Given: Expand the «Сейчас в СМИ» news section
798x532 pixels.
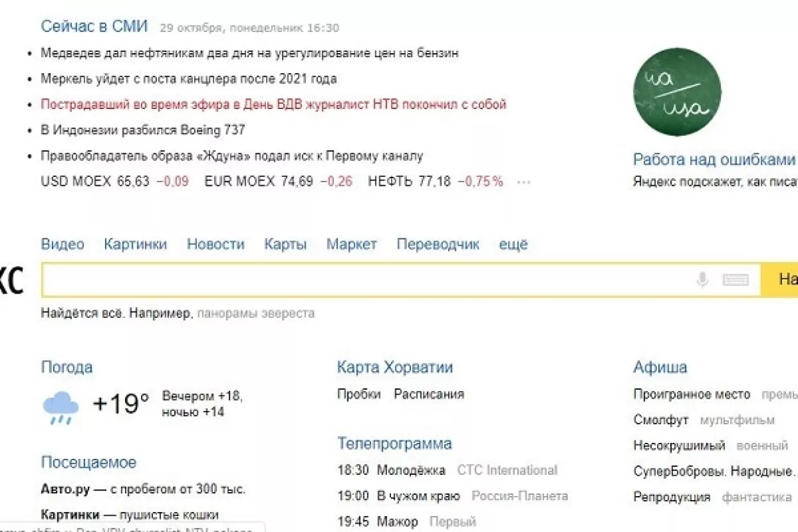Looking at the screenshot, I should (x=94, y=26).
